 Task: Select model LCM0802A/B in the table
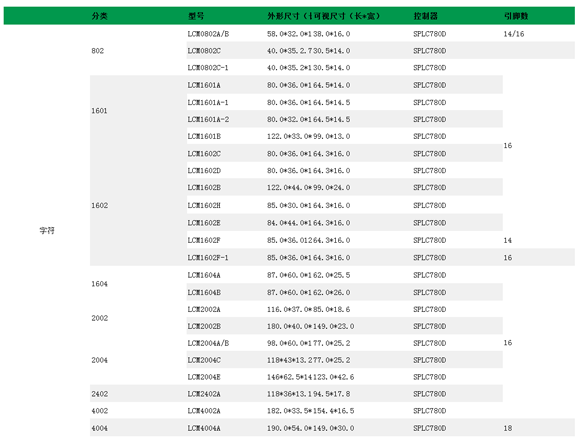(x=208, y=34)
